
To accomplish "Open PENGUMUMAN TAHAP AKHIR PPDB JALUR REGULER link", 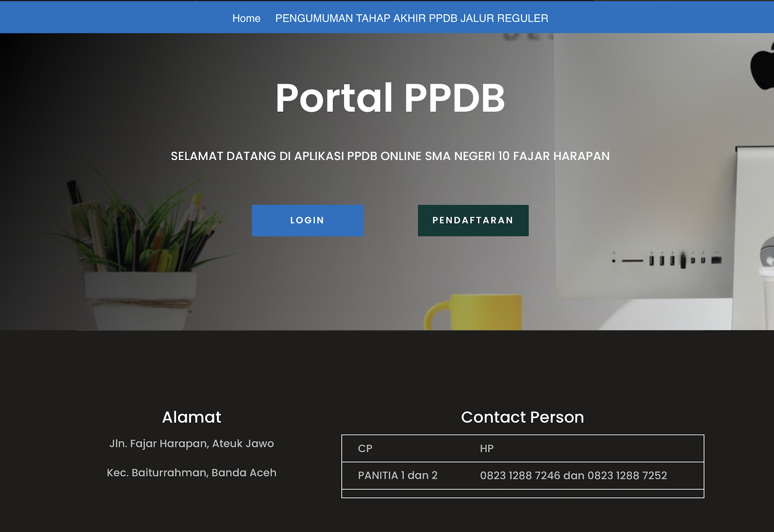I will pos(412,18).
